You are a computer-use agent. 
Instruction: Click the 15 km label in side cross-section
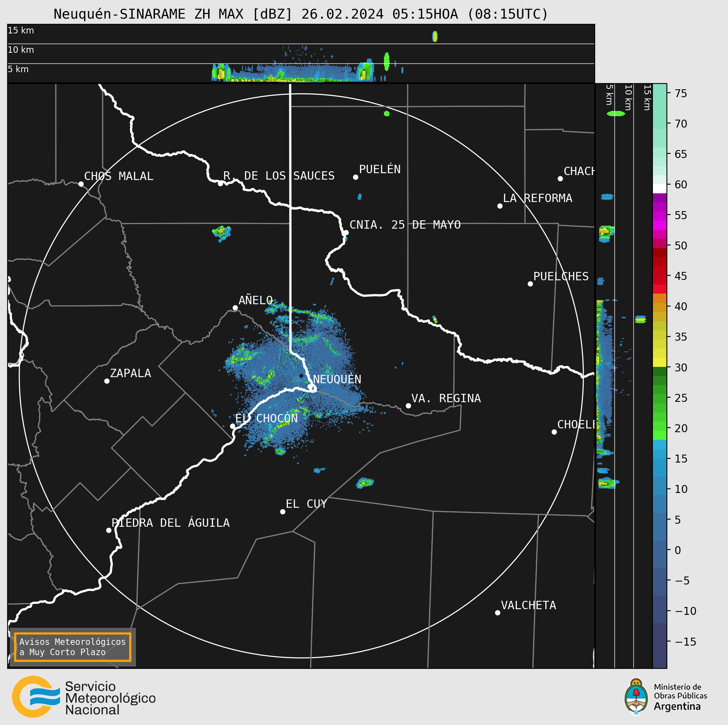click(x=647, y=98)
